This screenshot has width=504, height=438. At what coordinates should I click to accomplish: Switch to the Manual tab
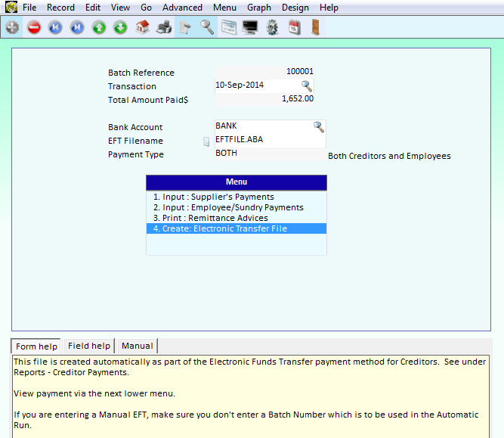click(x=138, y=346)
